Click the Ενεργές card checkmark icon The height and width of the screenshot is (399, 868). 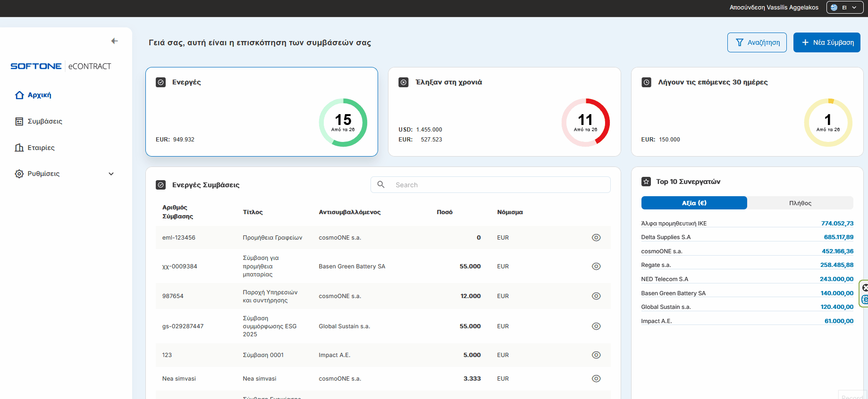pos(161,83)
